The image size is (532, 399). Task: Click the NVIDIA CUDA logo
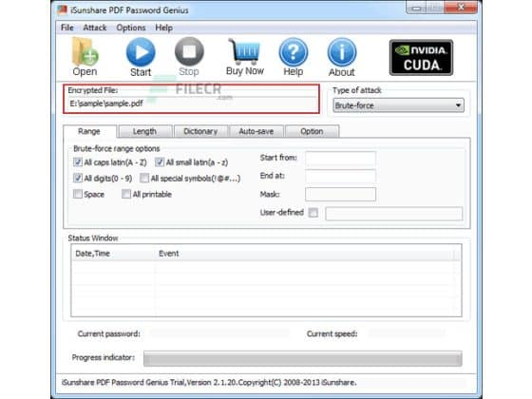421,57
